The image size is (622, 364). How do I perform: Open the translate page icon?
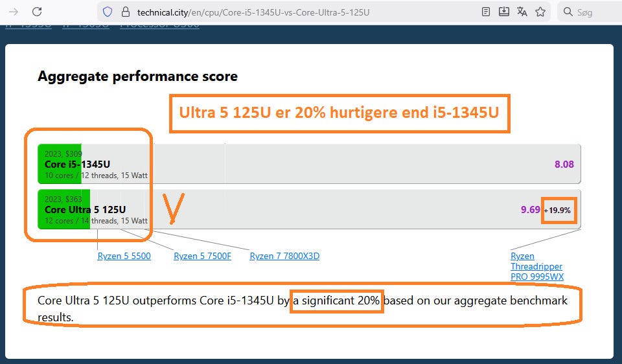tap(522, 12)
